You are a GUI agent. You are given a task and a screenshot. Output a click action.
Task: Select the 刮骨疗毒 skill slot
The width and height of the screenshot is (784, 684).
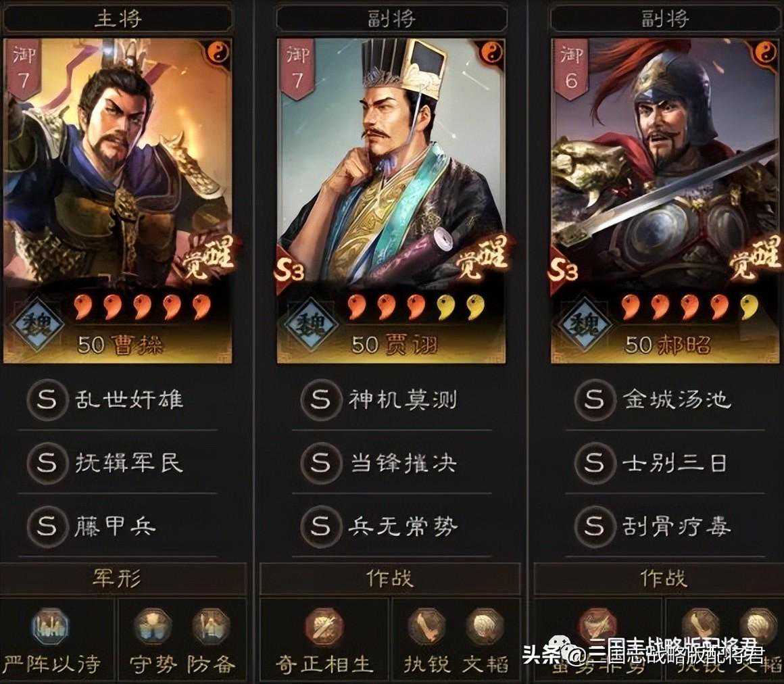point(665,527)
